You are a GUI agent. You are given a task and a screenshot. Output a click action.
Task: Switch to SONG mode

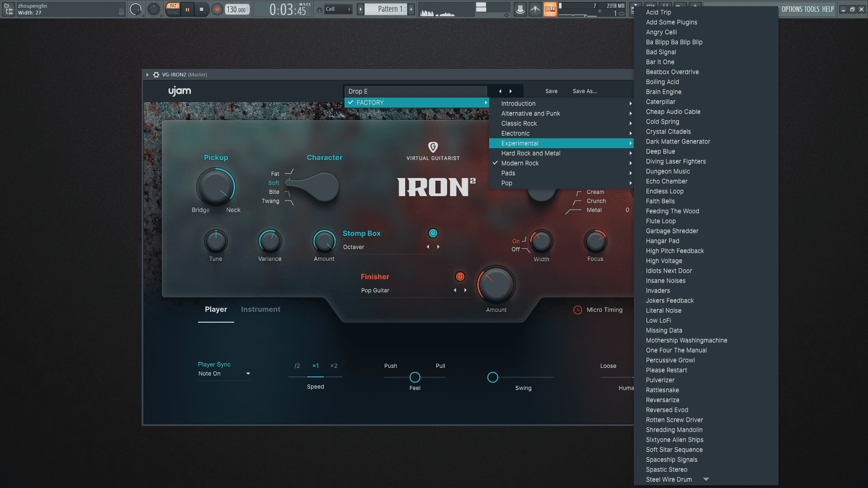173,12
